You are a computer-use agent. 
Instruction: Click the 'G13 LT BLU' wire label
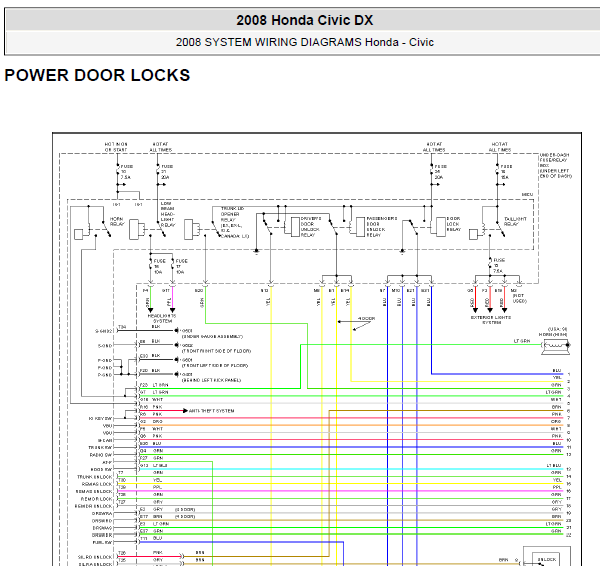tap(153, 465)
